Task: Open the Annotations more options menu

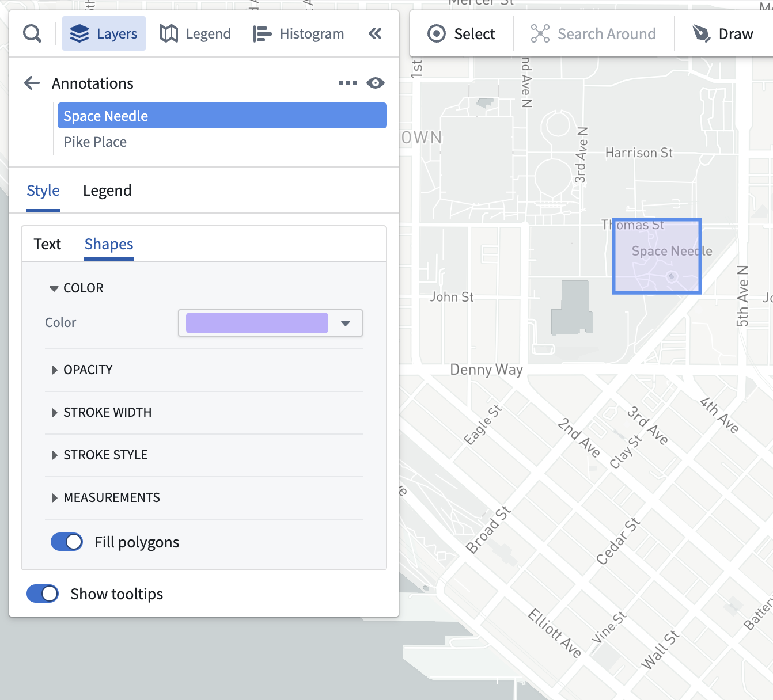Action: click(x=347, y=83)
